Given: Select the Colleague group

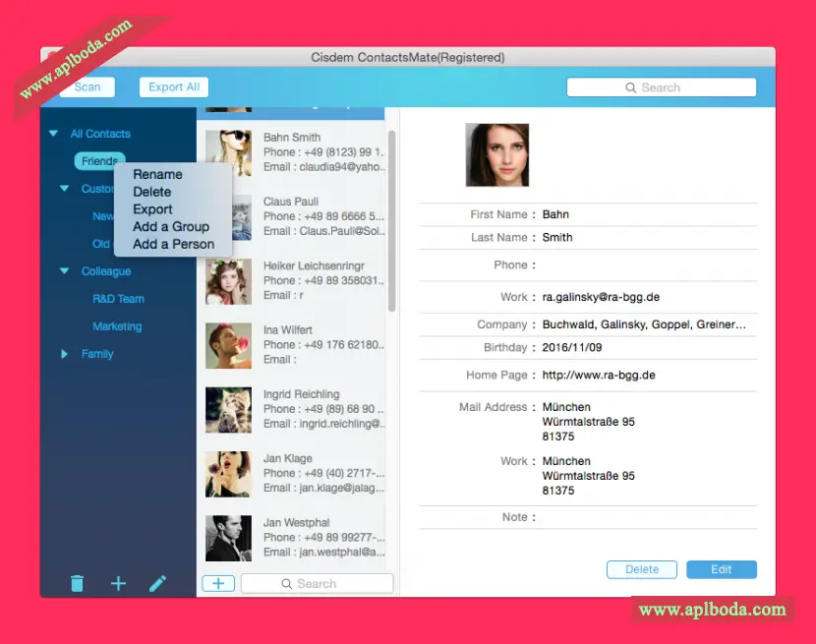Looking at the screenshot, I should (106, 271).
